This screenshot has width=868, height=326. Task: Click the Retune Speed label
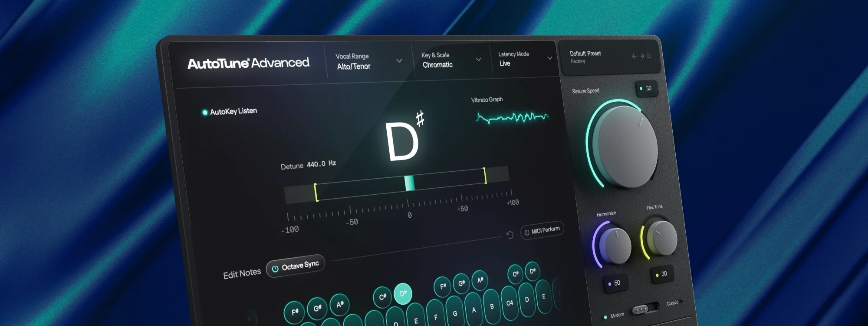[585, 91]
